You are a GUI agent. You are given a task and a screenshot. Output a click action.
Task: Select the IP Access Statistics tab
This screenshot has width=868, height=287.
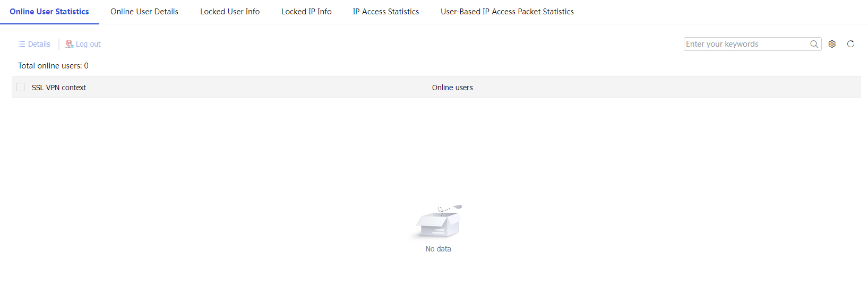pos(386,12)
